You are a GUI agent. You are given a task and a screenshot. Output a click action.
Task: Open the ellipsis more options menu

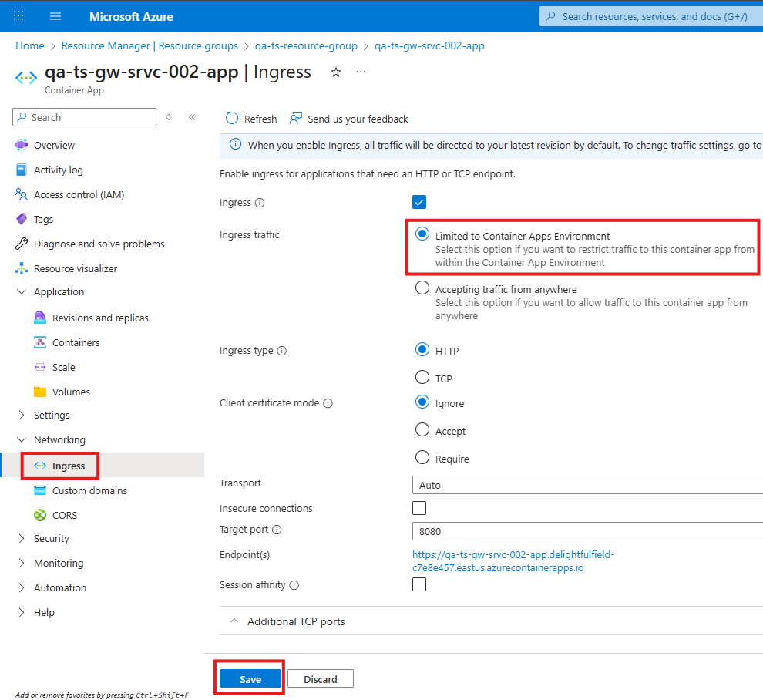361,72
